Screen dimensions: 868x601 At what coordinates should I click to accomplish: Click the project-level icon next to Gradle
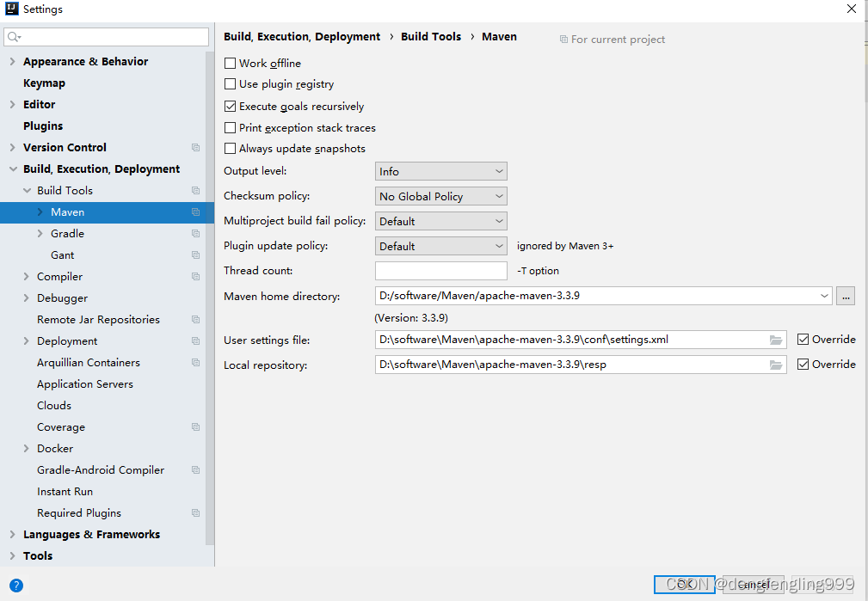coord(195,234)
